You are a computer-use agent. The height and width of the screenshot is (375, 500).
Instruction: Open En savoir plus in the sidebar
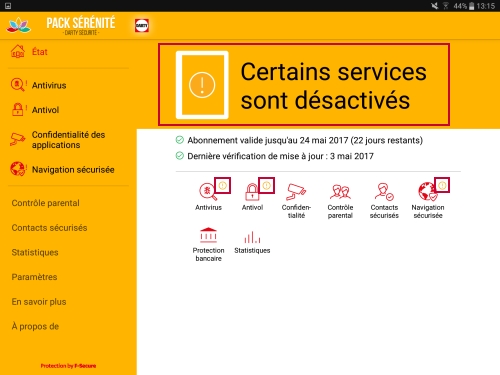pos(39,302)
